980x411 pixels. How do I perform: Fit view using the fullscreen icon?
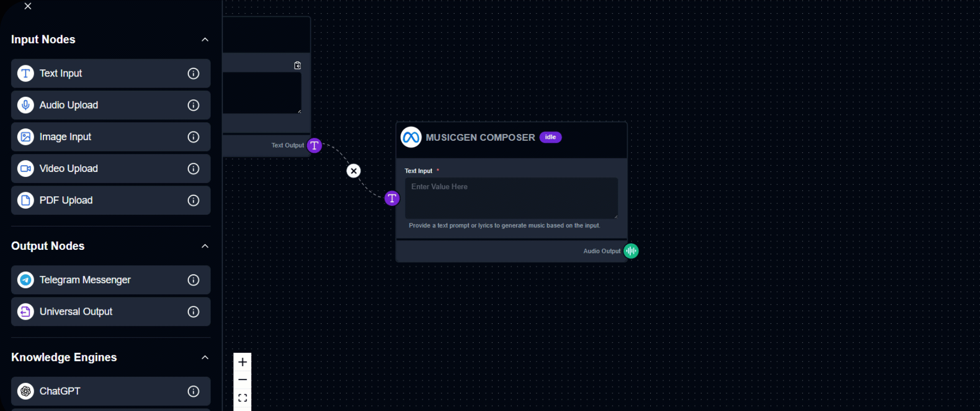pos(242,398)
